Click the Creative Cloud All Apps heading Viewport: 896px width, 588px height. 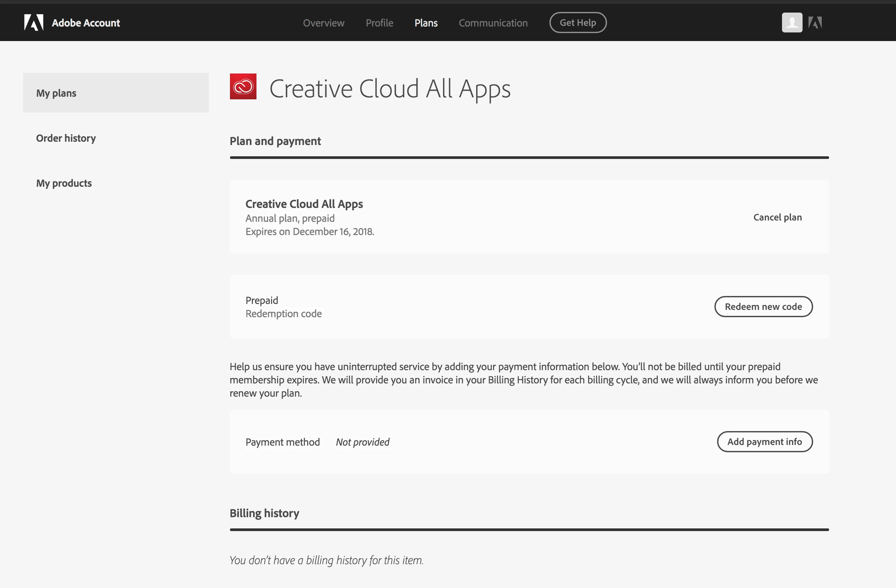pos(390,89)
